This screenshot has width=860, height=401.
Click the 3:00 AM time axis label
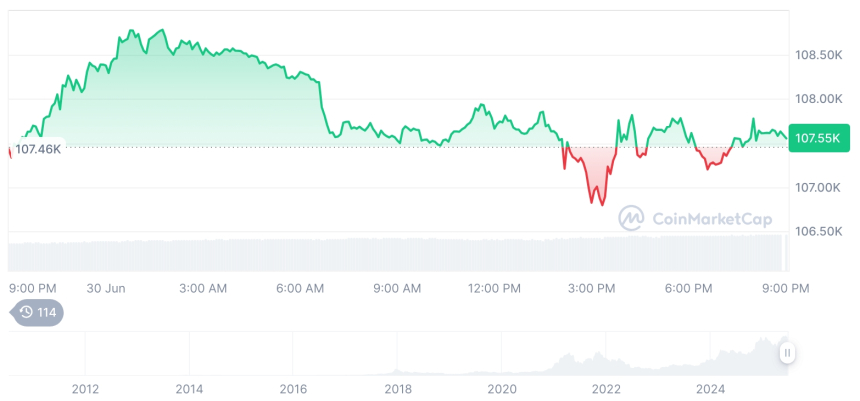click(203, 288)
